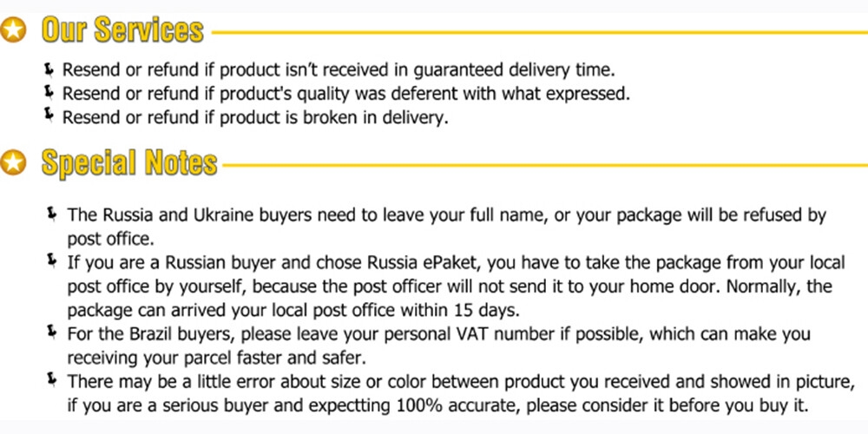Click the pushpin before guaranteed delivery time line

tap(49, 69)
